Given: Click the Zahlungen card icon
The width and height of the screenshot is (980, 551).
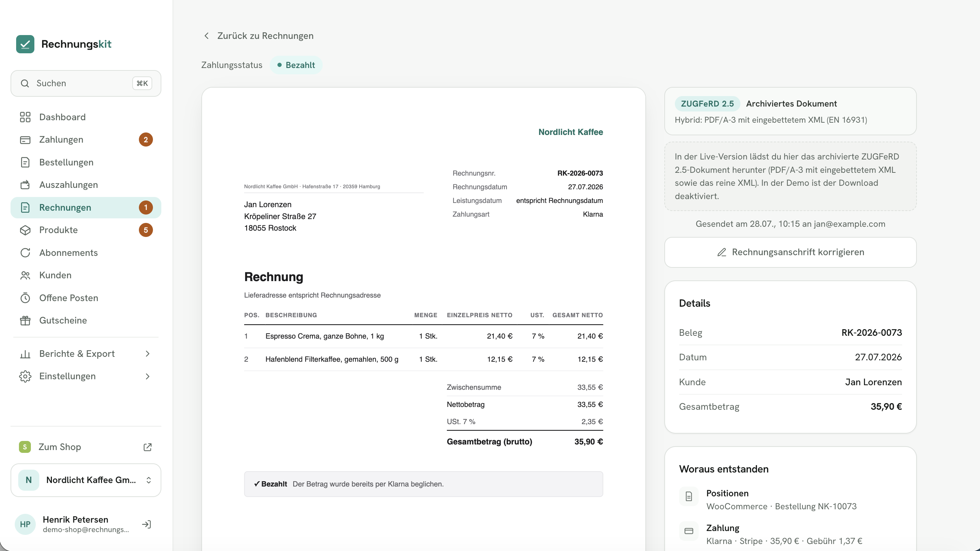Looking at the screenshot, I should tap(25, 140).
